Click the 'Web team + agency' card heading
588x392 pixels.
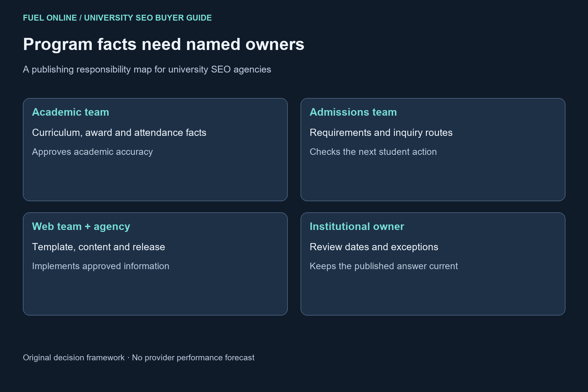[x=81, y=226]
